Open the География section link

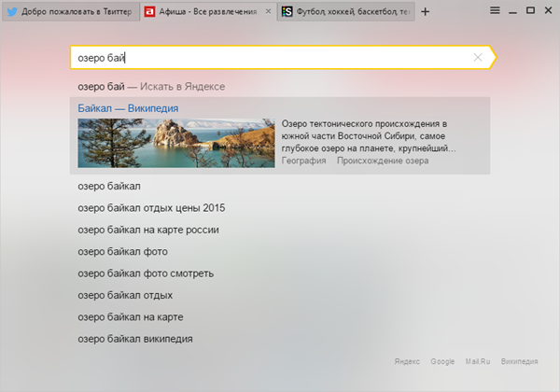[303, 161]
